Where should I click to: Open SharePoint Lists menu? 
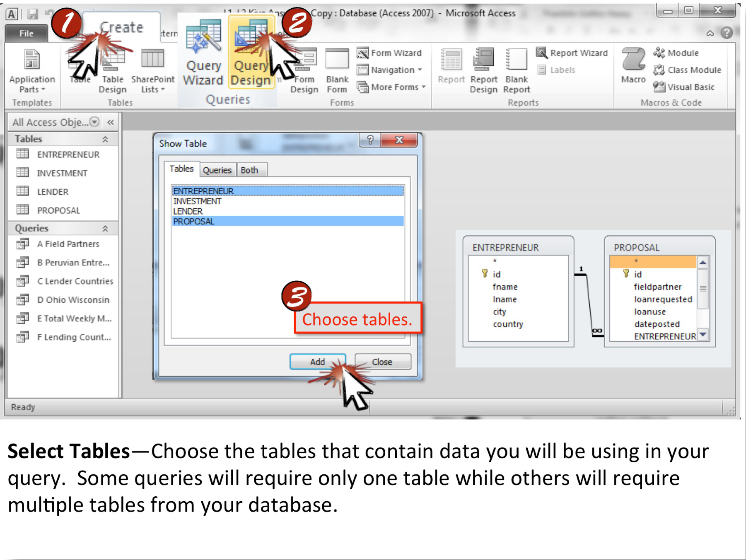pos(153,70)
